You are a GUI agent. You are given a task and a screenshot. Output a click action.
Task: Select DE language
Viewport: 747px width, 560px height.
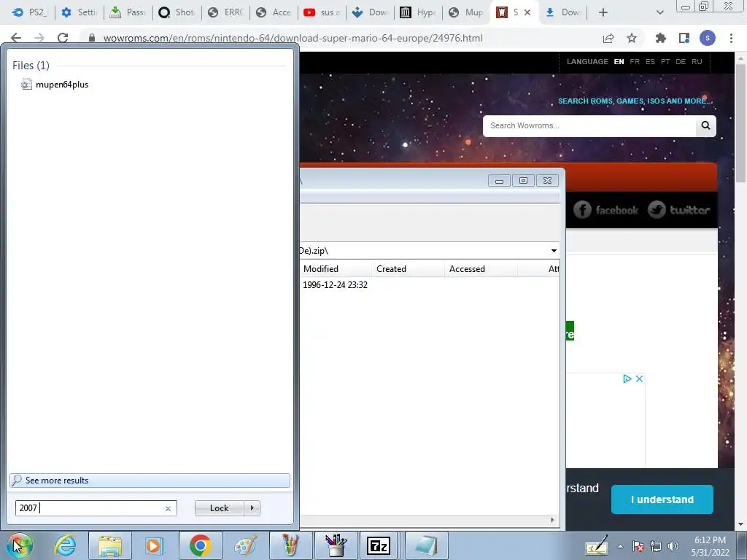tap(681, 61)
